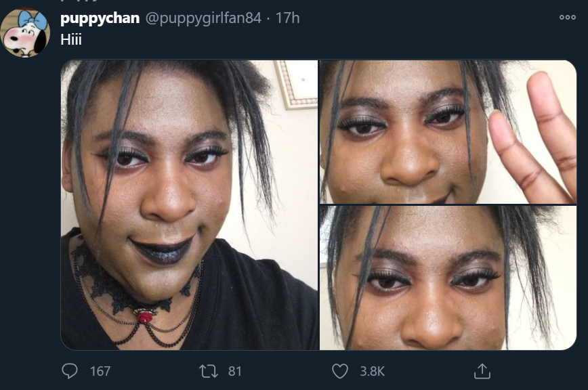The width and height of the screenshot is (588, 390).
Task: Click the framed wall picture in the left photo
Action: (x=296, y=84)
